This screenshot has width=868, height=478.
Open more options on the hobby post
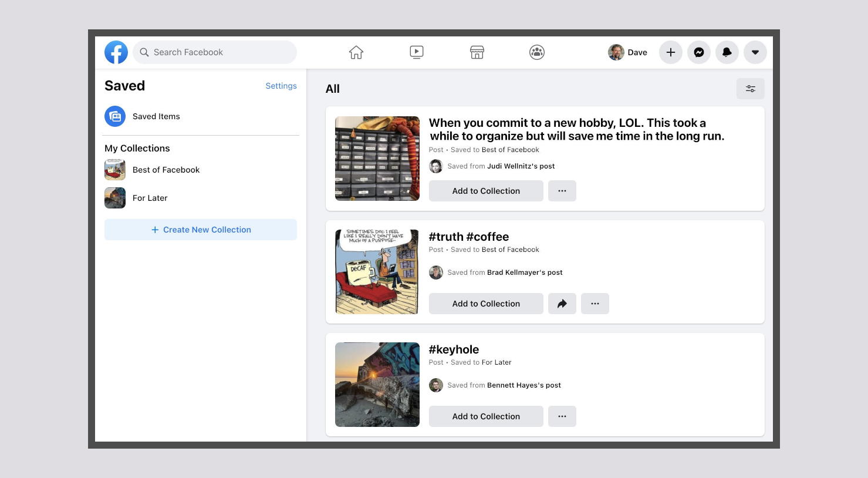coord(562,190)
